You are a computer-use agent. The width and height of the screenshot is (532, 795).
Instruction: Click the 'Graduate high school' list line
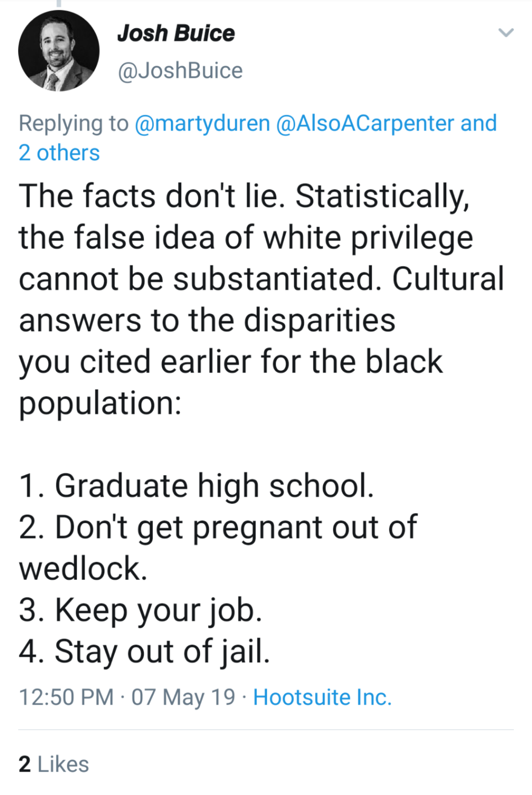(x=196, y=486)
